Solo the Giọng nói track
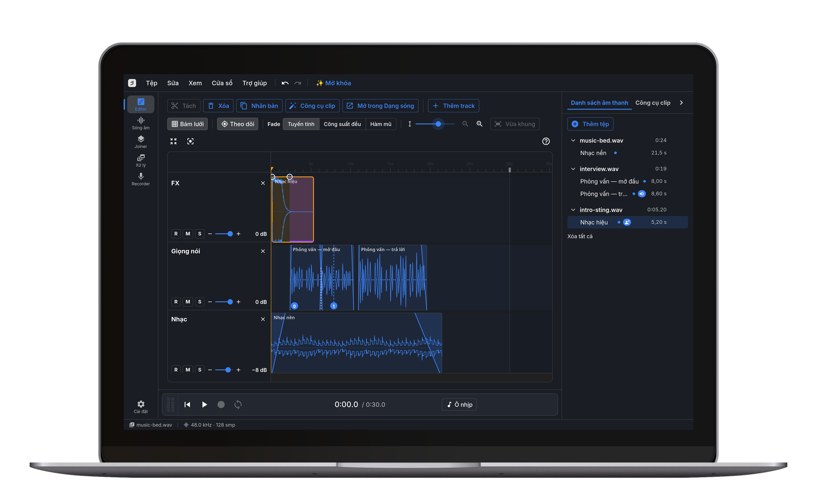Screen dimensions: 817x504 pyautogui.click(x=200, y=302)
